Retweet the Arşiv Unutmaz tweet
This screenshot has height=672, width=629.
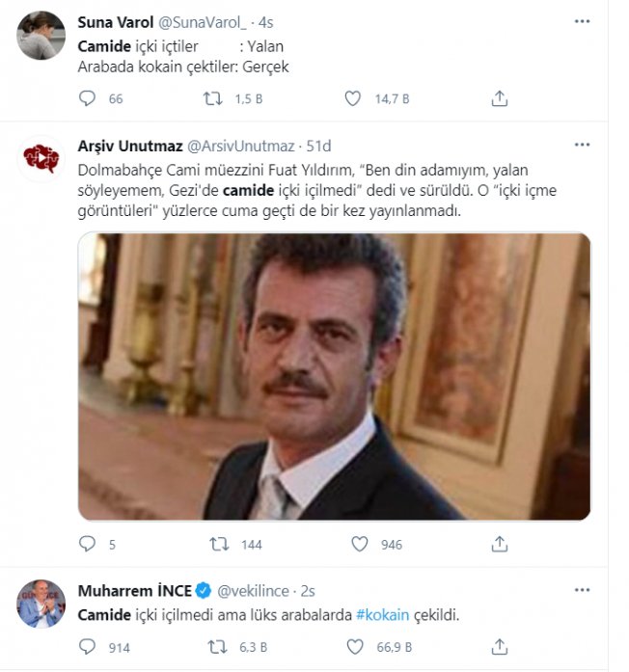click(219, 544)
